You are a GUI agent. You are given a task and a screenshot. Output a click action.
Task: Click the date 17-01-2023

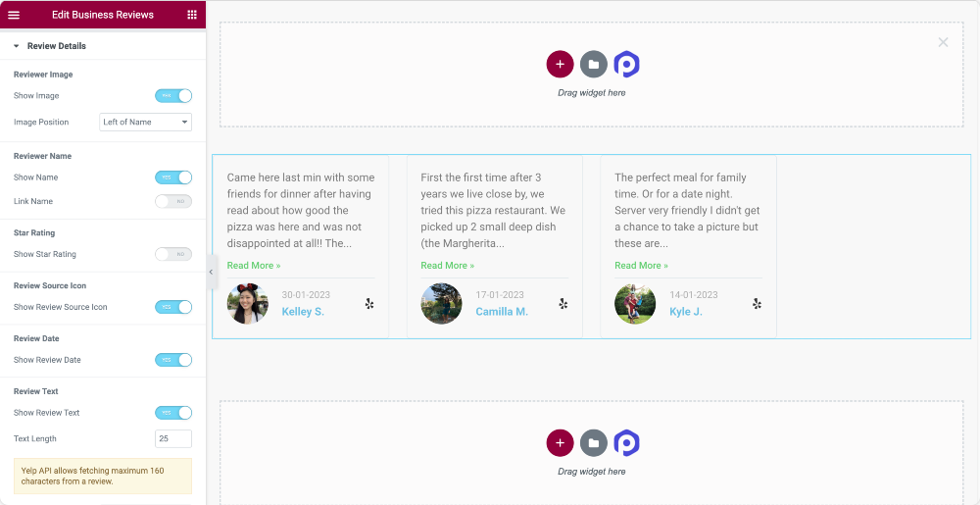(500, 295)
